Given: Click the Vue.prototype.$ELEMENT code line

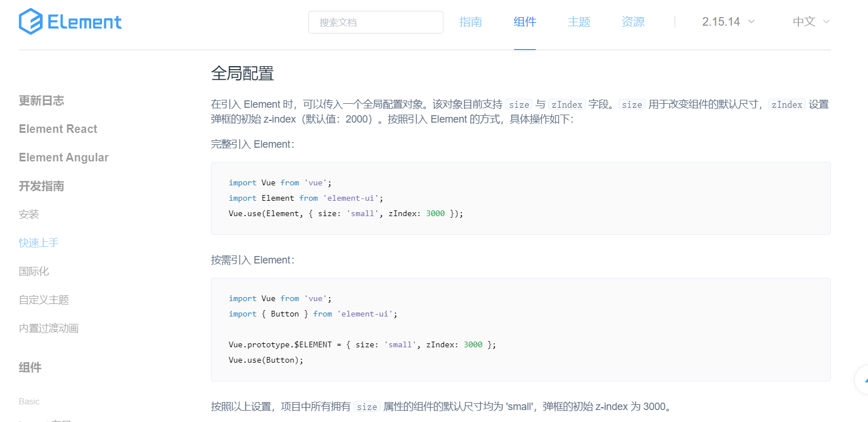Looking at the screenshot, I should [362, 344].
